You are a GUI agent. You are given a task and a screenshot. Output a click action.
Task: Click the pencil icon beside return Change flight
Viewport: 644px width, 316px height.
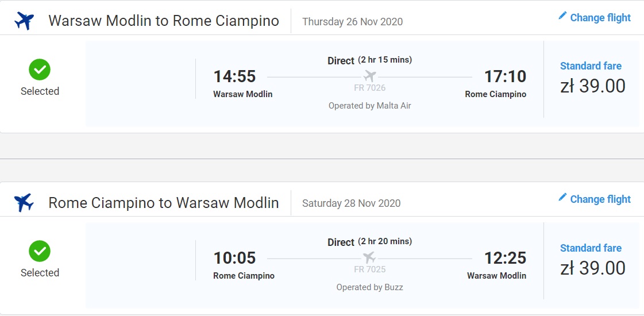pyautogui.click(x=562, y=198)
